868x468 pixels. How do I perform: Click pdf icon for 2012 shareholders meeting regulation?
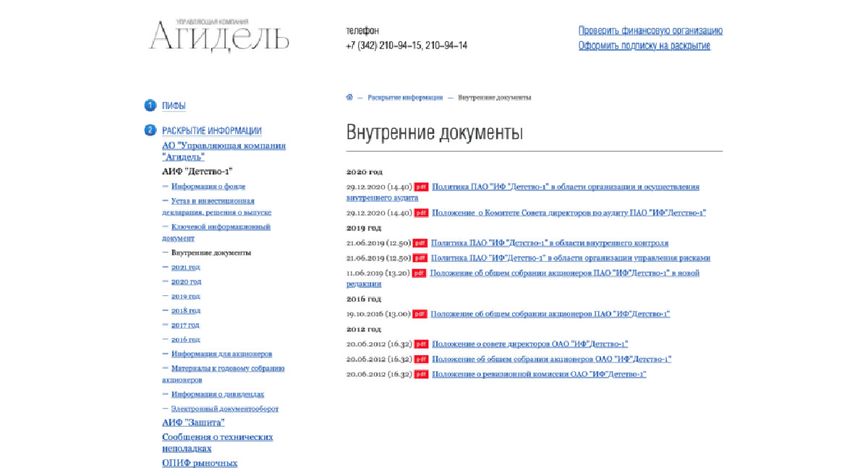click(x=421, y=359)
